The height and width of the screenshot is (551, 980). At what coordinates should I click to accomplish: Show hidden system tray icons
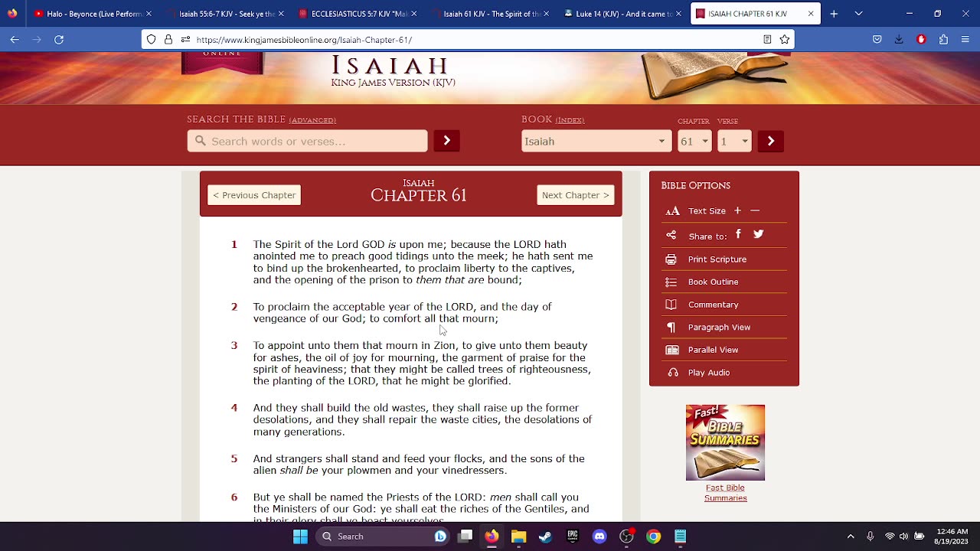pos(850,536)
